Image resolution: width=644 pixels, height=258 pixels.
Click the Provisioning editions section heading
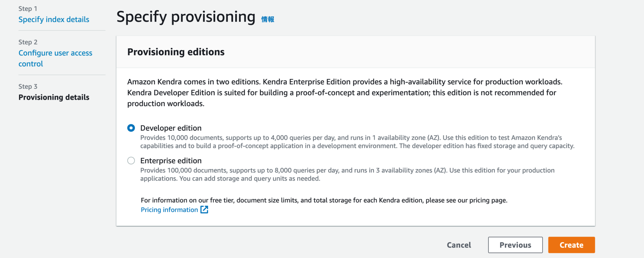pyautogui.click(x=176, y=52)
